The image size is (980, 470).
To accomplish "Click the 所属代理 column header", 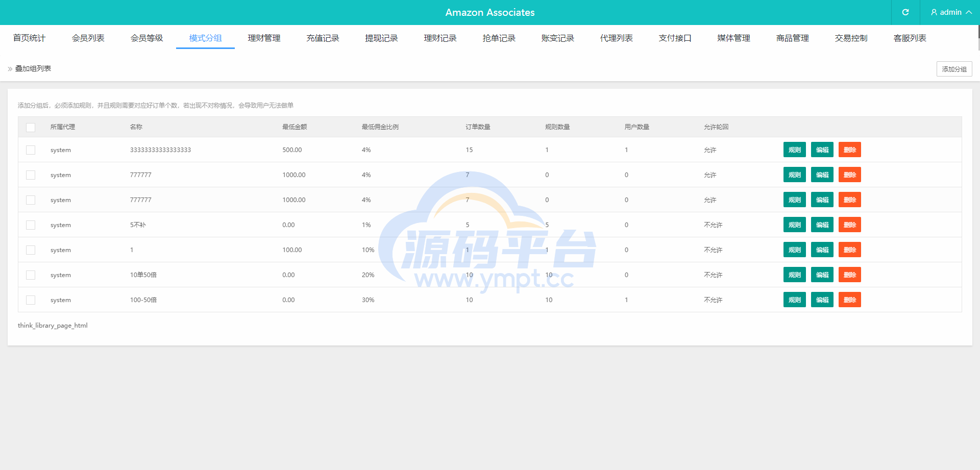I will pyautogui.click(x=63, y=127).
